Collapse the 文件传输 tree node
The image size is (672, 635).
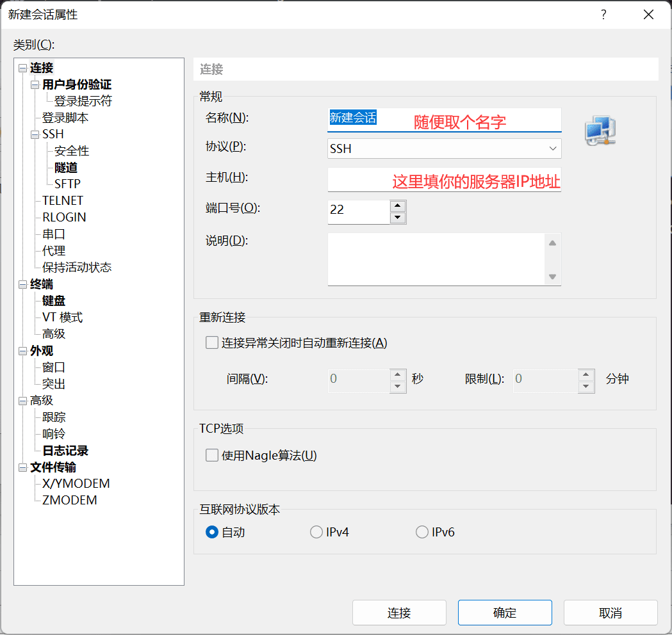tap(22, 467)
